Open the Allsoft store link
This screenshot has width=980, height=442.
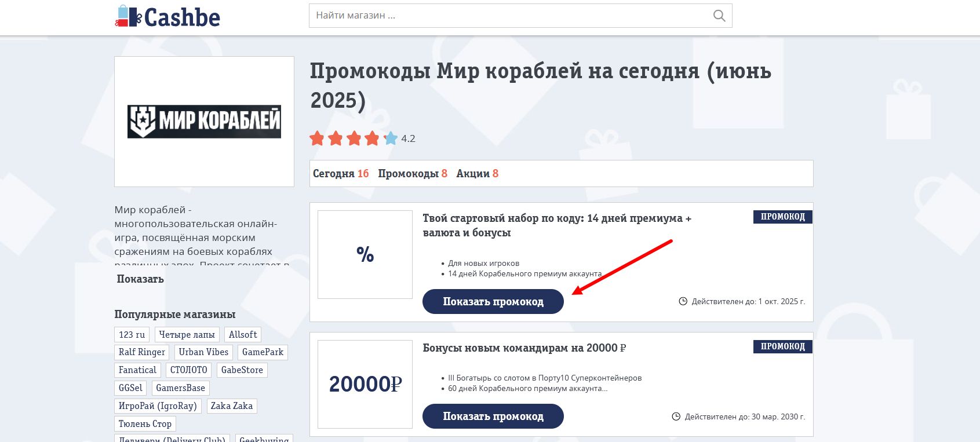pos(243,334)
